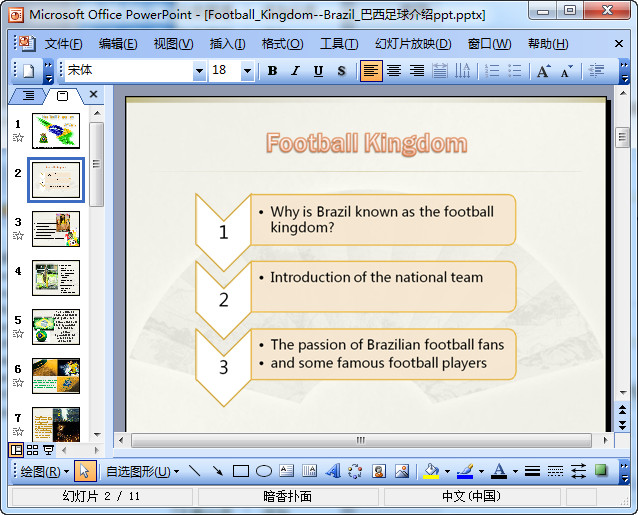Expand the line color dropdown arrow
Screen dimensions: 638x515
click(481, 471)
